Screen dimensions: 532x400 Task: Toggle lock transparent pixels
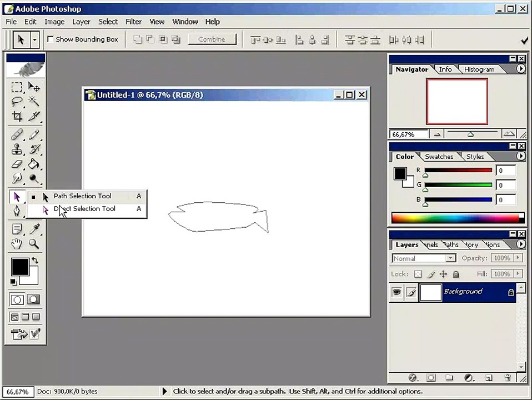418,274
